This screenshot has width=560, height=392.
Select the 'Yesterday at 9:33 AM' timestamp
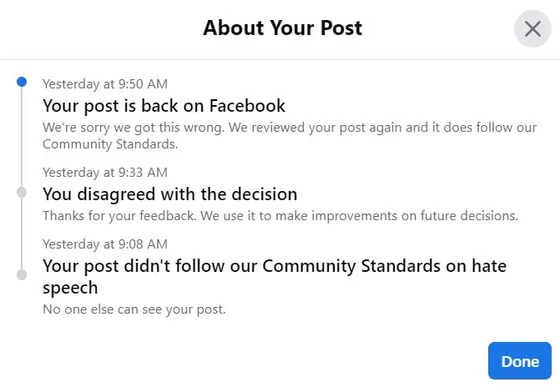(105, 172)
